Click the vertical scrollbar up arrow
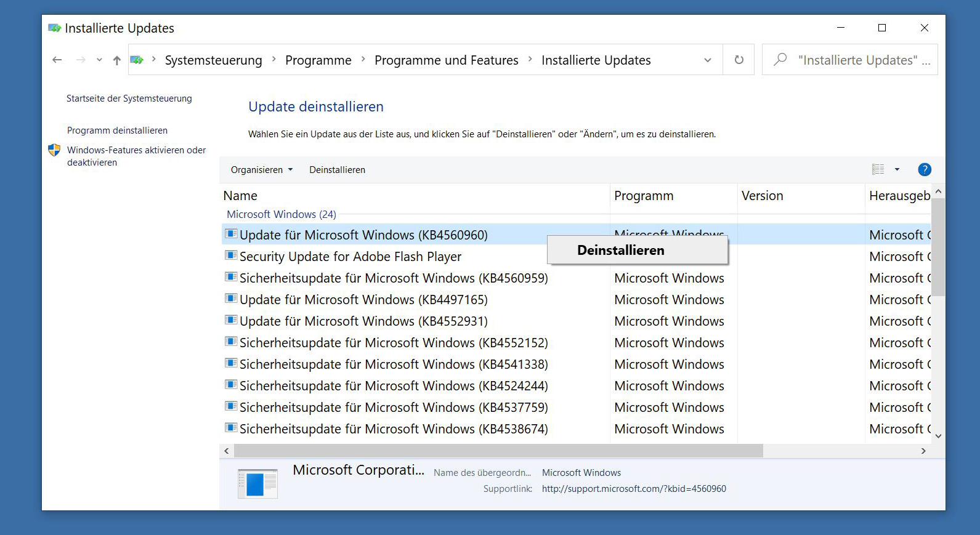Image resolution: width=980 pixels, height=535 pixels. coord(938,191)
